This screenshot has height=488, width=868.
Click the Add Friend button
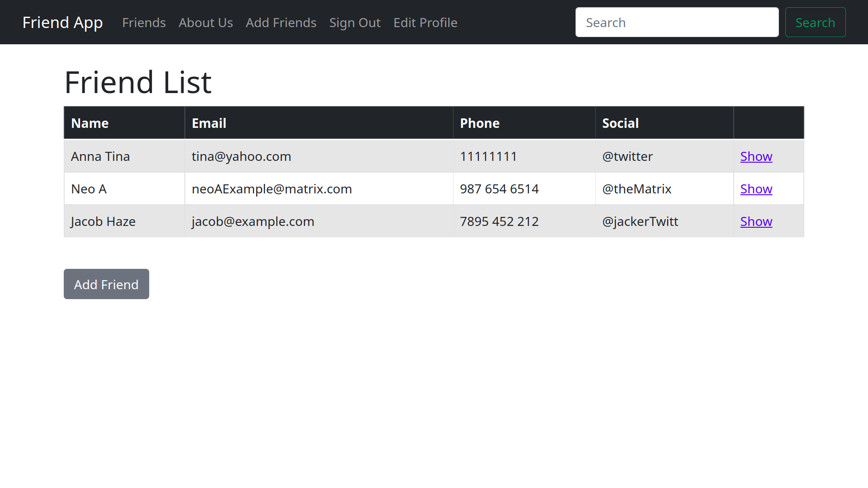[106, 284]
